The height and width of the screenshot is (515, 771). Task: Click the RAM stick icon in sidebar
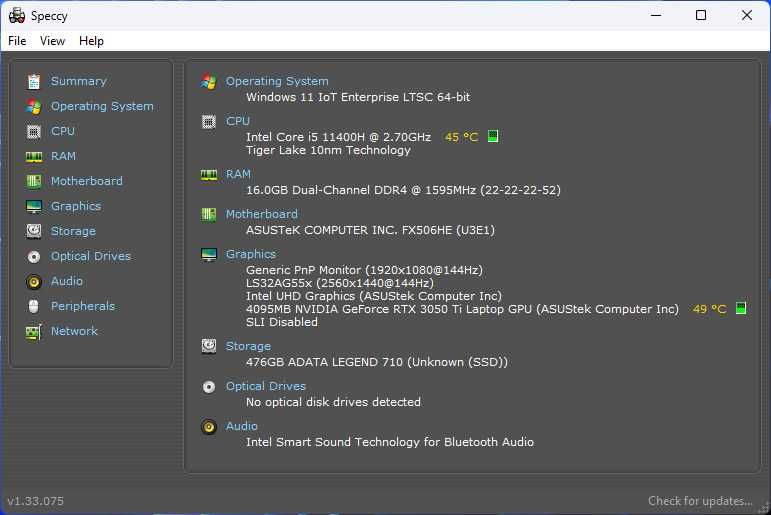[34, 156]
